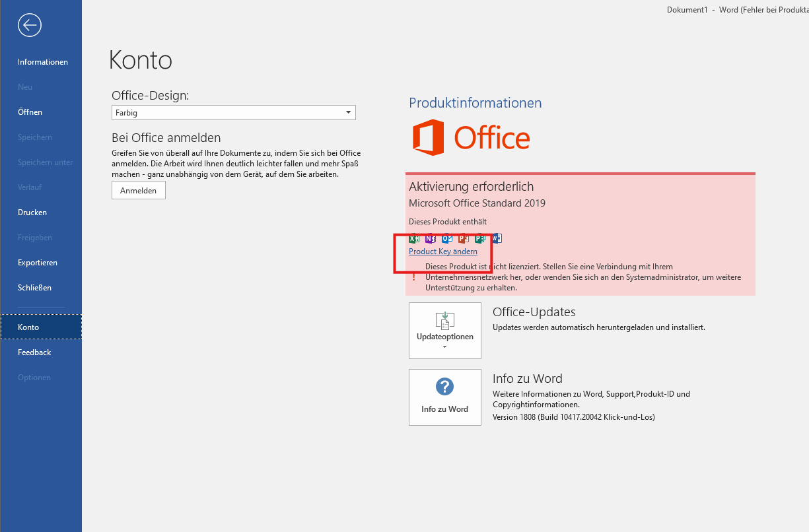Viewport: 809px width, 532px height.
Task: Click the back arrow circle icon
Action: click(30, 25)
